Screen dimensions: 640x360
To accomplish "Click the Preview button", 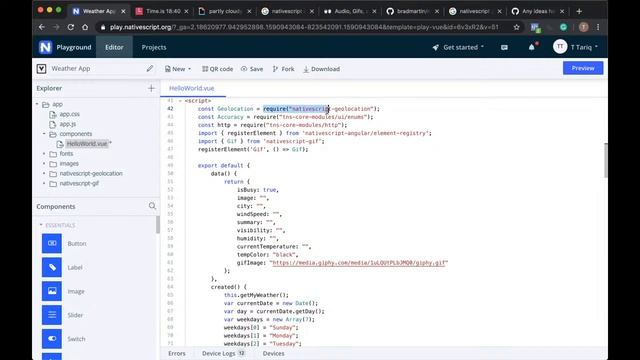I will (583, 68).
